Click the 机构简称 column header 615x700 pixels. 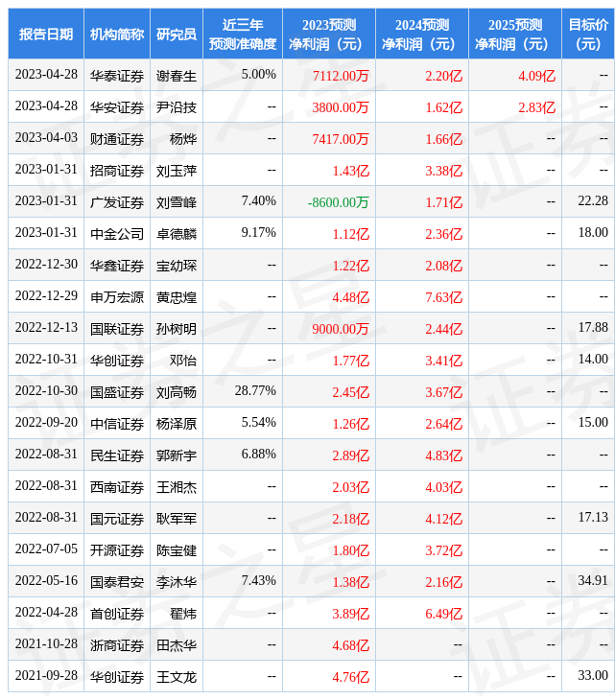[x=117, y=34]
